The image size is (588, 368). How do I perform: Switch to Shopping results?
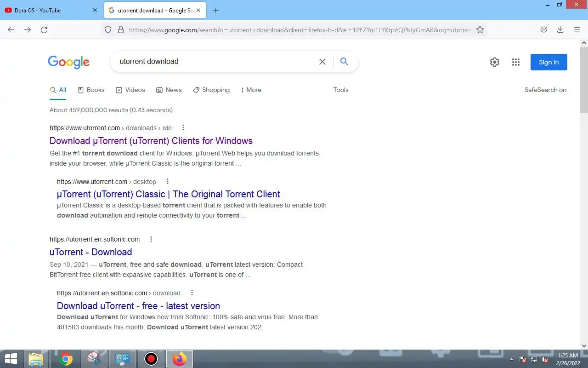[x=211, y=90]
